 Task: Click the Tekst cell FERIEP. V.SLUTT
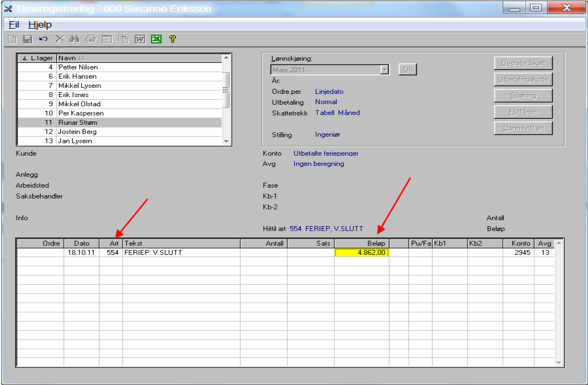(x=181, y=253)
